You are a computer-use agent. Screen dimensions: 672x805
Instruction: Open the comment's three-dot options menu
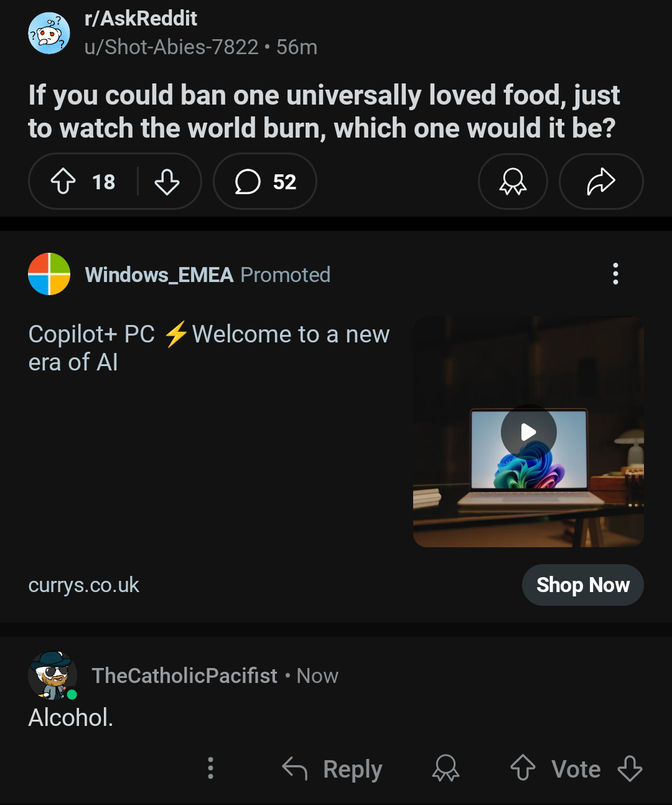pos(210,769)
